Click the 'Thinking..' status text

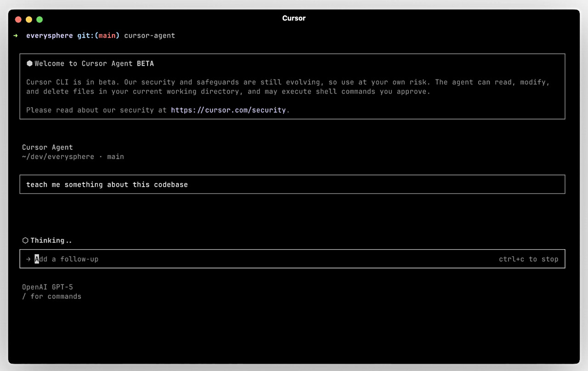pyautogui.click(x=51, y=240)
